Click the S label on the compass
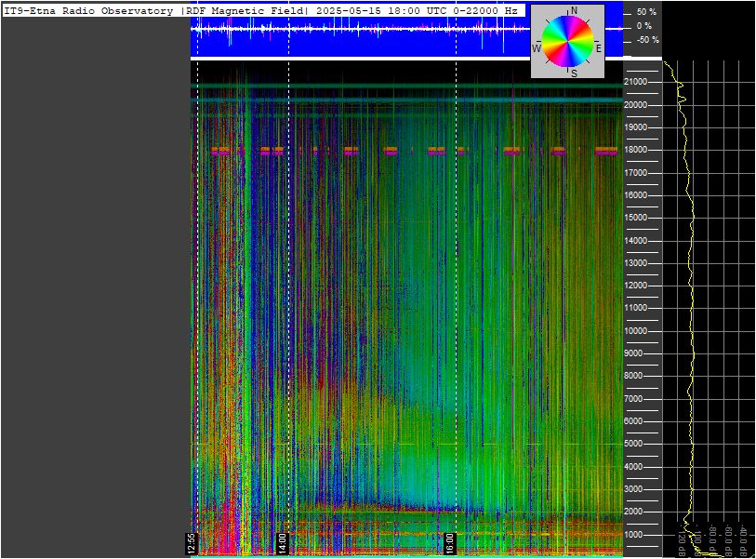The image size is (756, 559). coord(574,73)
